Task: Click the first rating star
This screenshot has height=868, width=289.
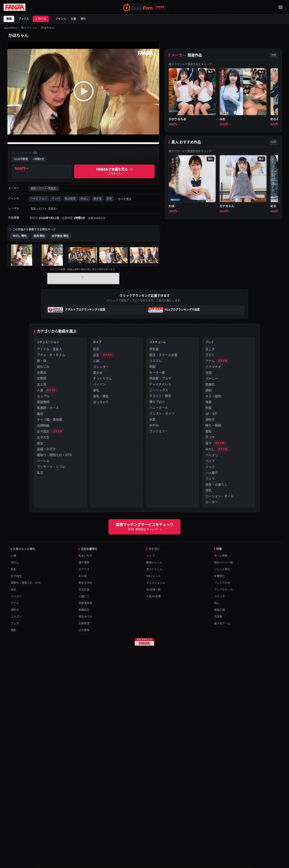Action: (14, 153)
